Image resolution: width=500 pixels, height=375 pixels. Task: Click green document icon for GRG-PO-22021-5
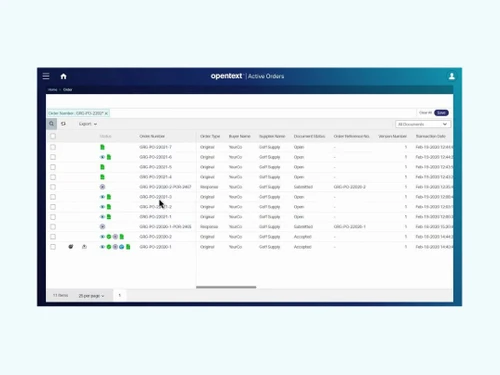[x=102, y=167]
